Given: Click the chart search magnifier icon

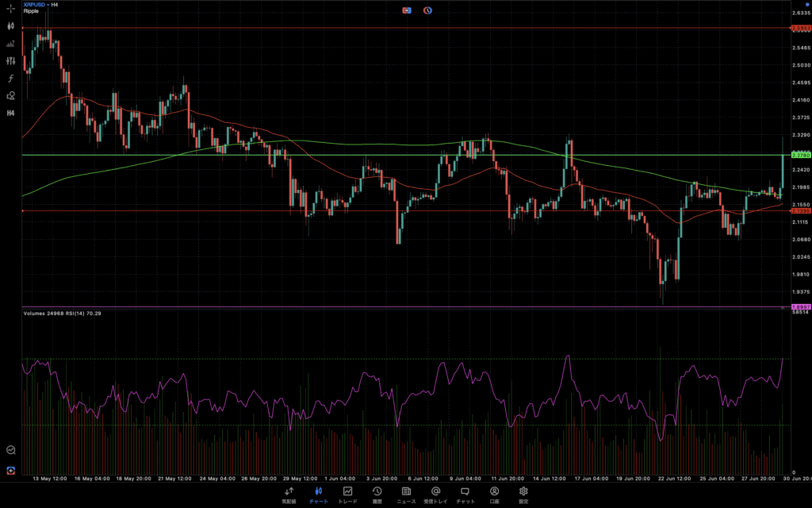Looking at the screenshot, I should [11, 450].
